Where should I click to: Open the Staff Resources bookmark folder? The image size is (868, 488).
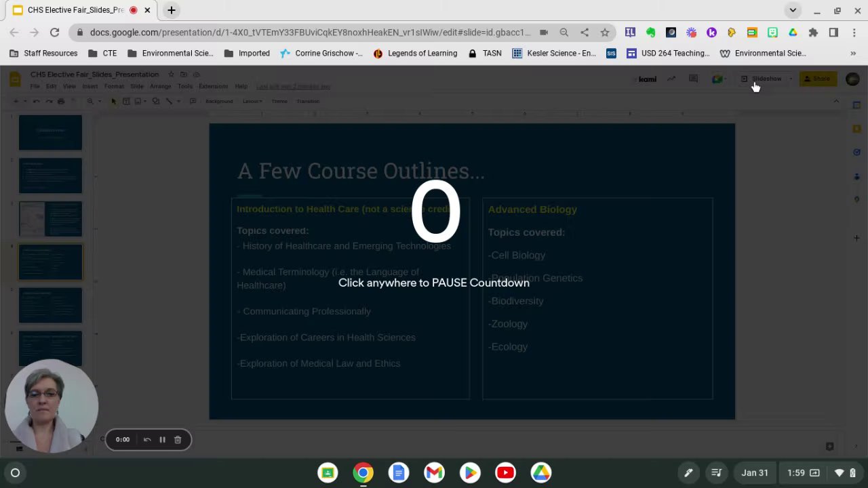point(43,53)
